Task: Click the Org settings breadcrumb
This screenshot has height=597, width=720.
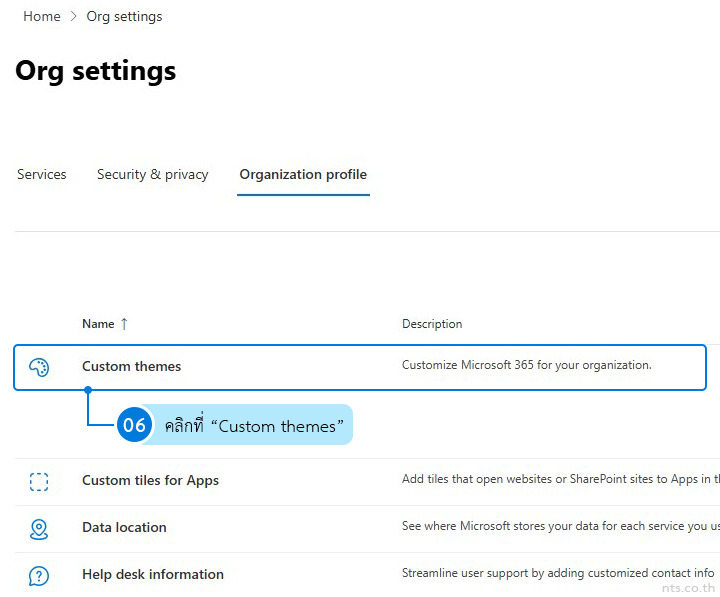Action: coord(124,17)
